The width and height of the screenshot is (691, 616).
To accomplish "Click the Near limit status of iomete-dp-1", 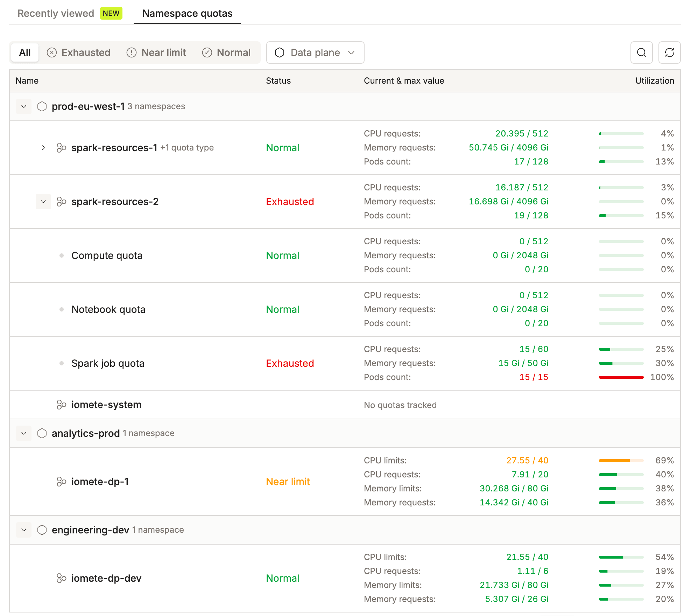I will (288, 482).
